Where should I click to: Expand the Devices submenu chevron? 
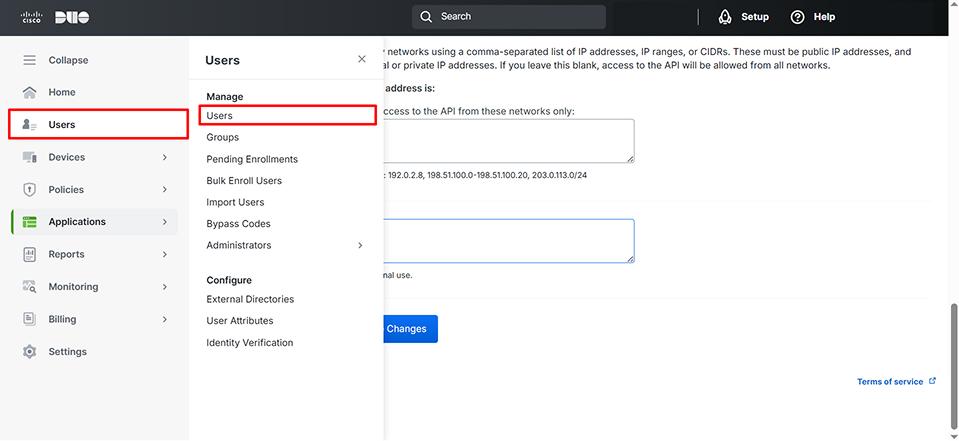165,157
